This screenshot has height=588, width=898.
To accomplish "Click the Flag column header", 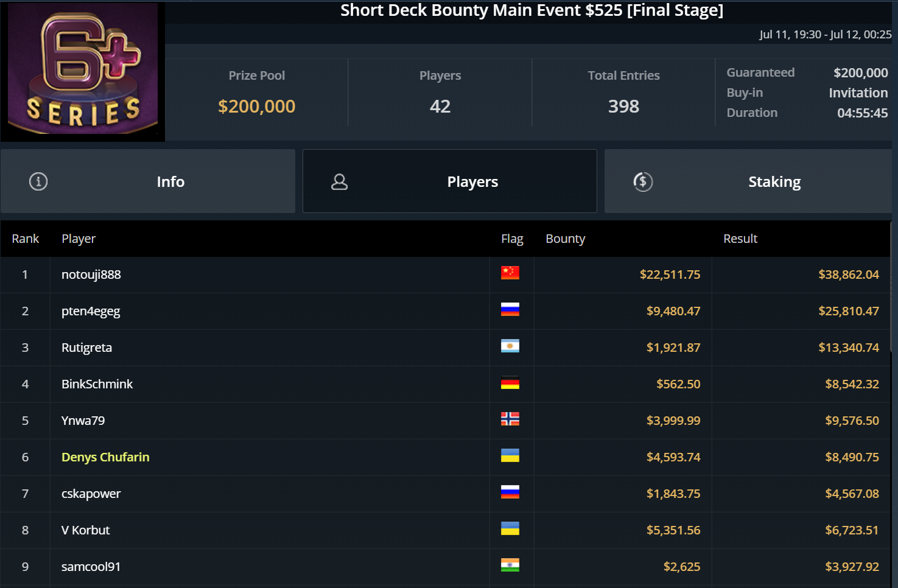I will pos(512,239).
